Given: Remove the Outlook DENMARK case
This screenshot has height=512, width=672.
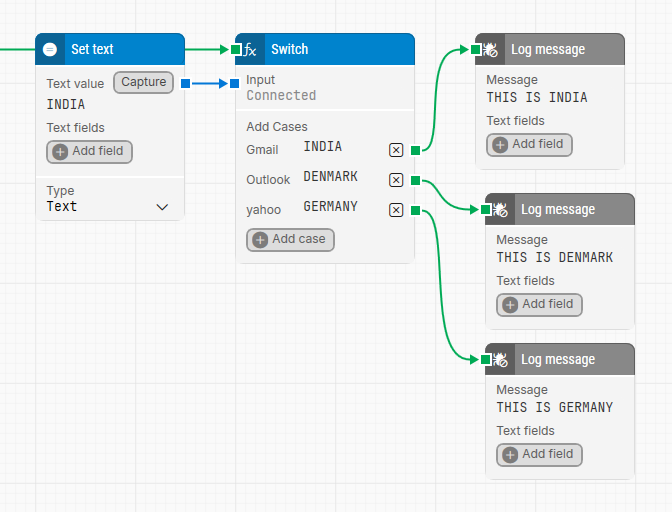Looking at the screenshot, I should point(396,180).
